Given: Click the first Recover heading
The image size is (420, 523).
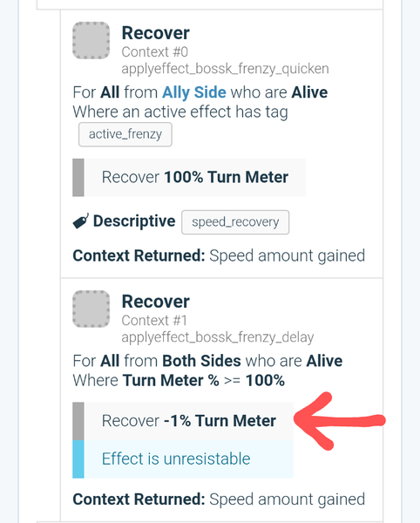Looking at the screenshot, I should pos(156,33).
